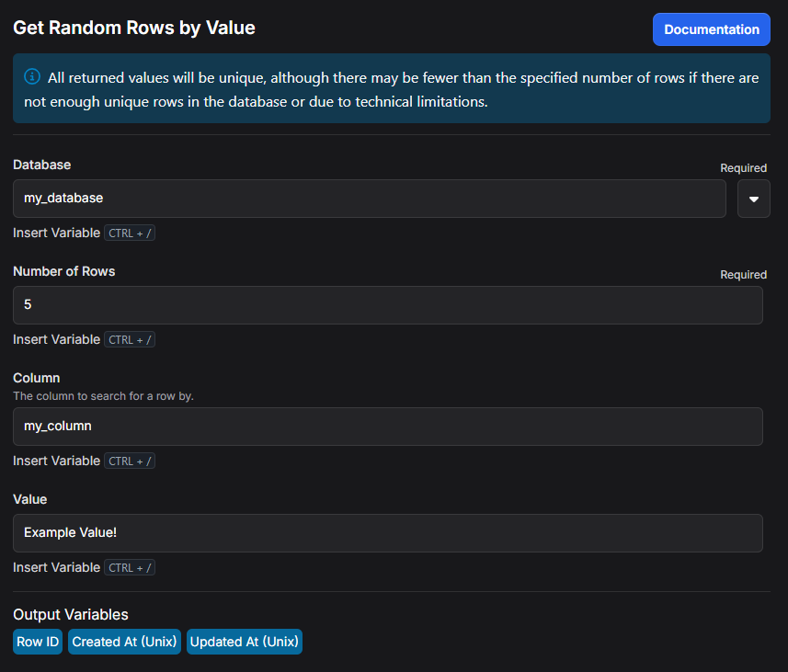Click the CTRL + / shortcut badge under Value

click(130, 567)
